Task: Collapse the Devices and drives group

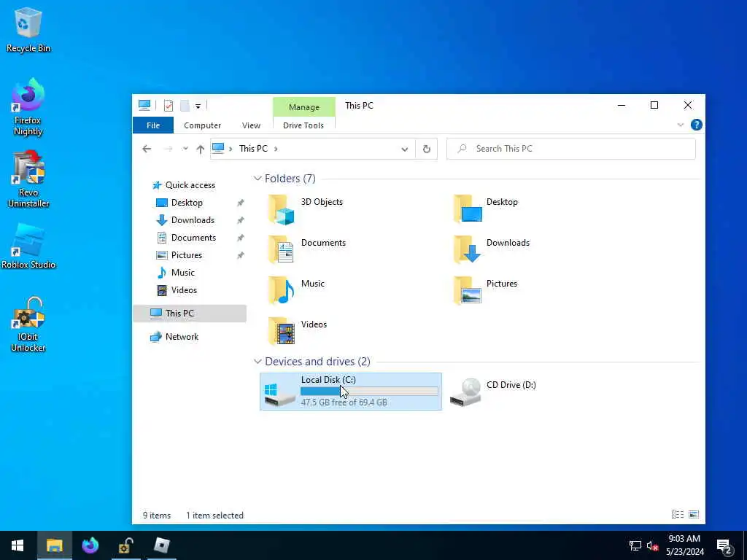Action: point(258,362)
